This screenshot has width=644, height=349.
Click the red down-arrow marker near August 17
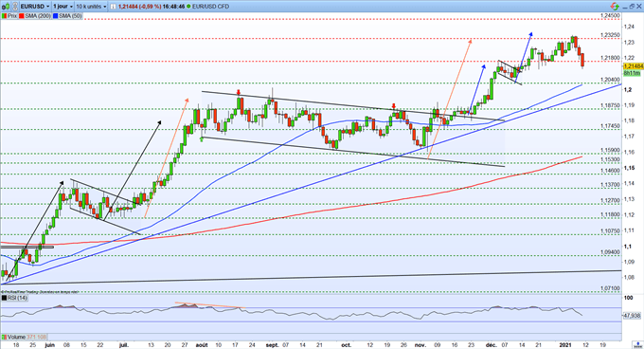239,92
